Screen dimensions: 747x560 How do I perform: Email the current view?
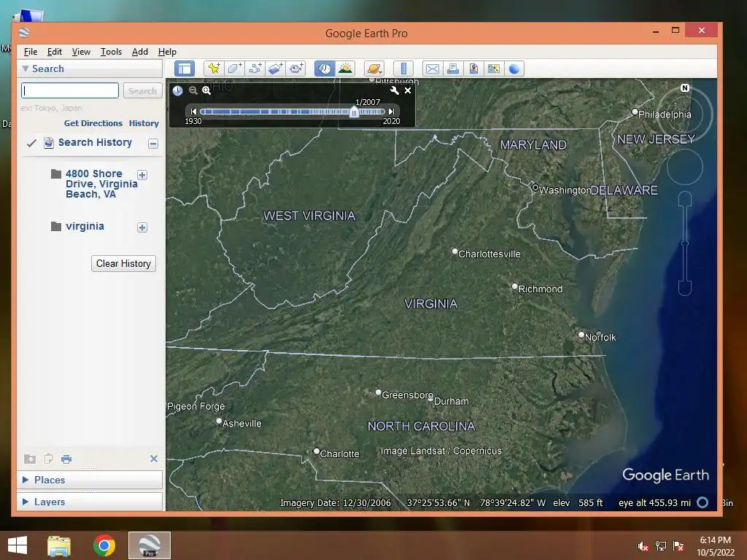432,69
